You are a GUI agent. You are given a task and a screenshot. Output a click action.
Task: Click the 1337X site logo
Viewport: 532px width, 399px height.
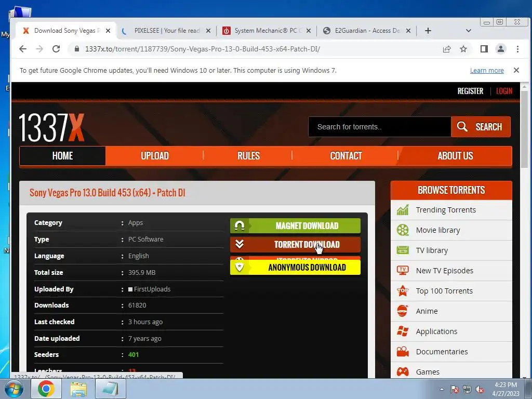pos(51,128)
